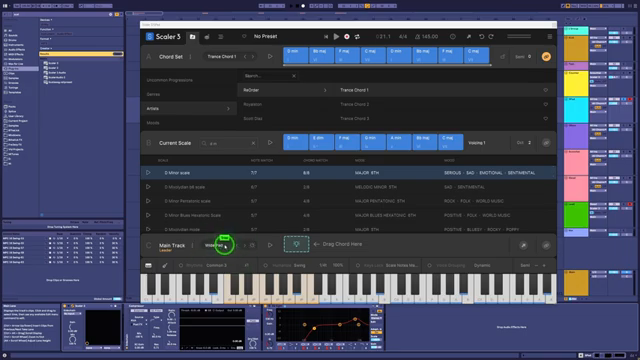Play the Chord Set progression

click(270, 57)
